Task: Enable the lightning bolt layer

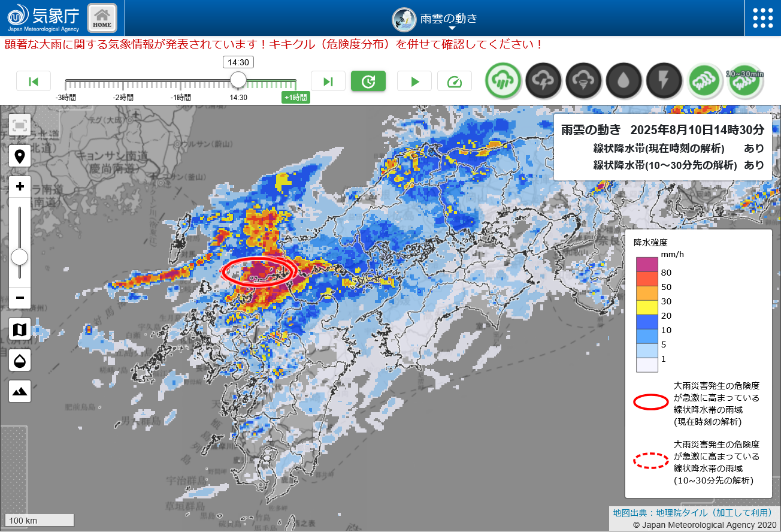Action: [664, 80]
